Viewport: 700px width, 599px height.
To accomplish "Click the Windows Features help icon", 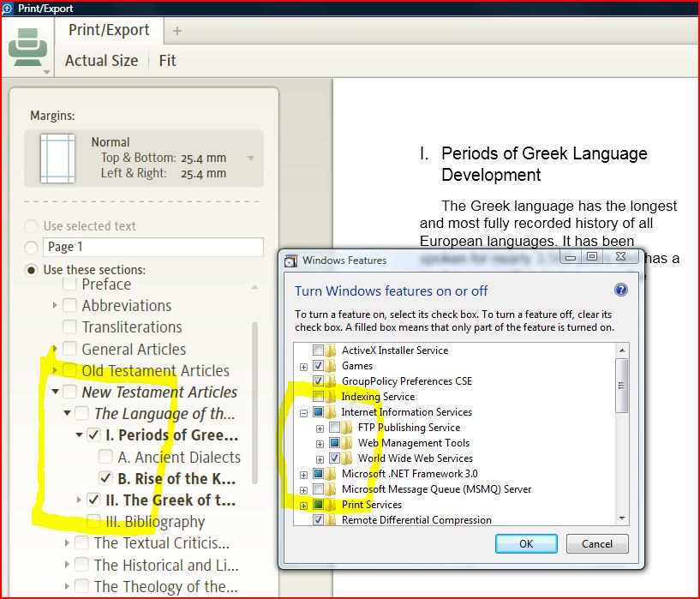I will [x=621, y=291].
